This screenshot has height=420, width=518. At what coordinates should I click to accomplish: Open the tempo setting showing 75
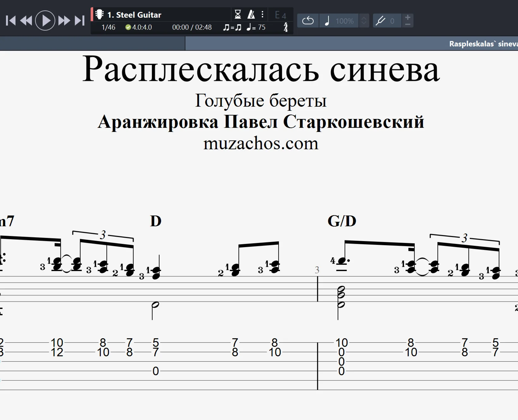click(x=256, y=27)
